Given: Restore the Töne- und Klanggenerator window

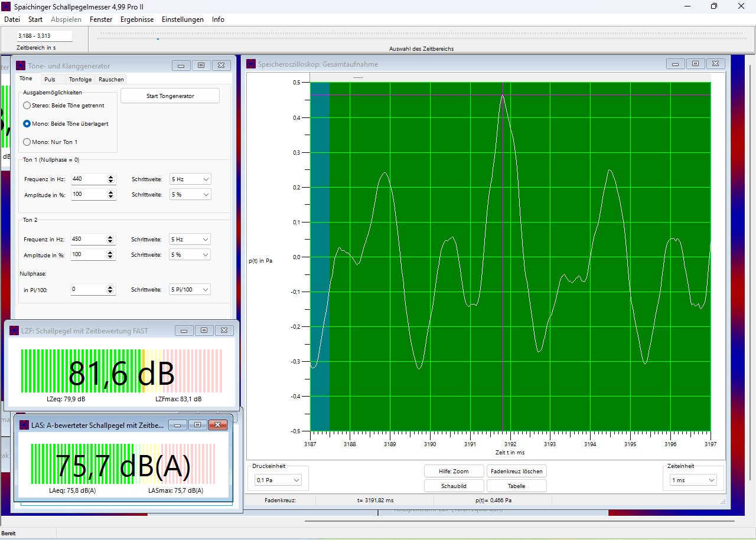Looking at the screenshot, I should point(201,66).
